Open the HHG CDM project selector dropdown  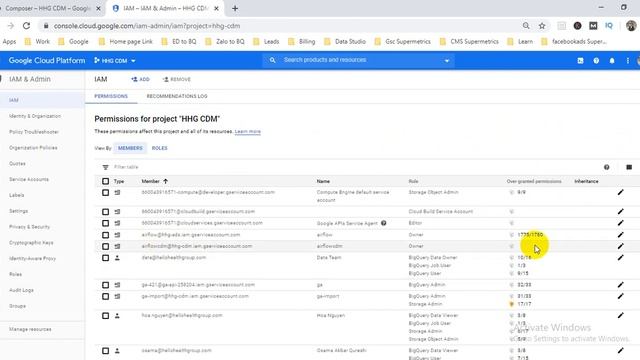pos(115,60)
